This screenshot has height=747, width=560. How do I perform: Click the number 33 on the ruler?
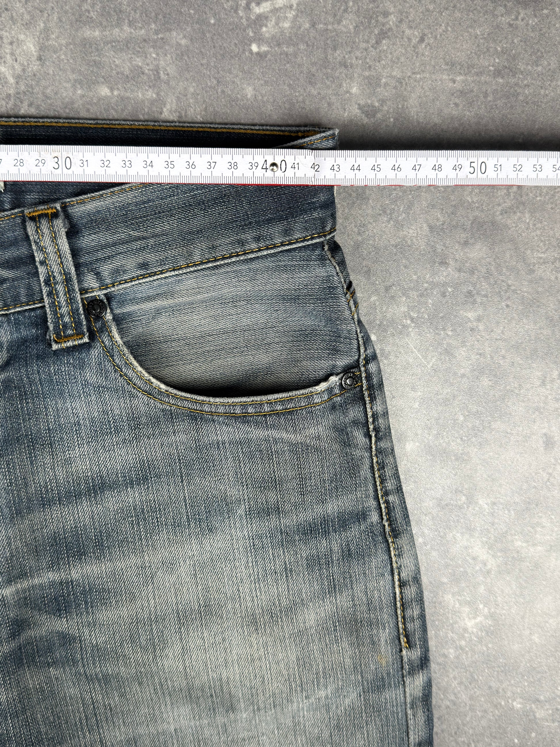click(127, 164)
